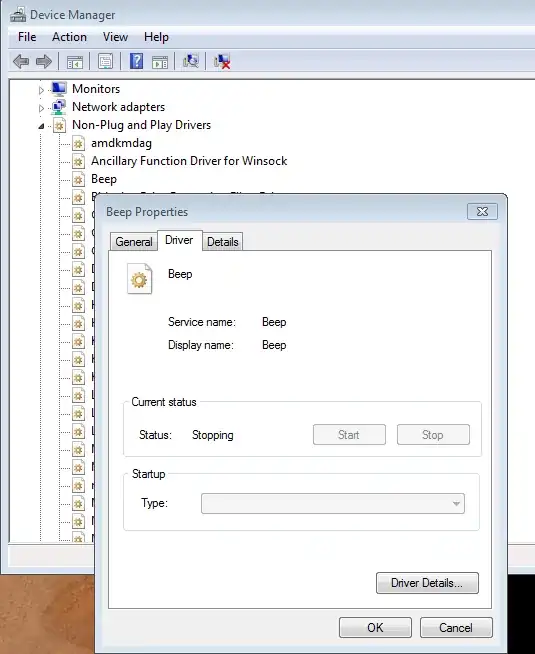
Task: Select the amdkmdag driver entry
Action: pos(121,143)
